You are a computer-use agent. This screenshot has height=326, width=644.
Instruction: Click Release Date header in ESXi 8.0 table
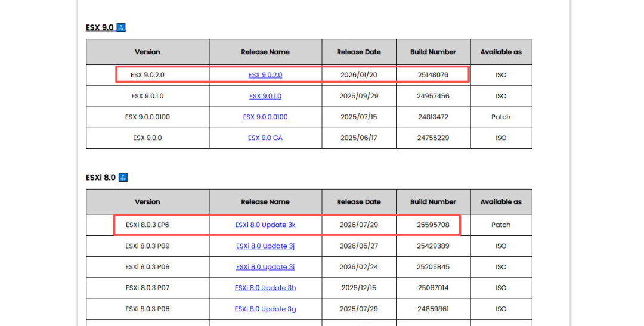click(x=359, y=202)
